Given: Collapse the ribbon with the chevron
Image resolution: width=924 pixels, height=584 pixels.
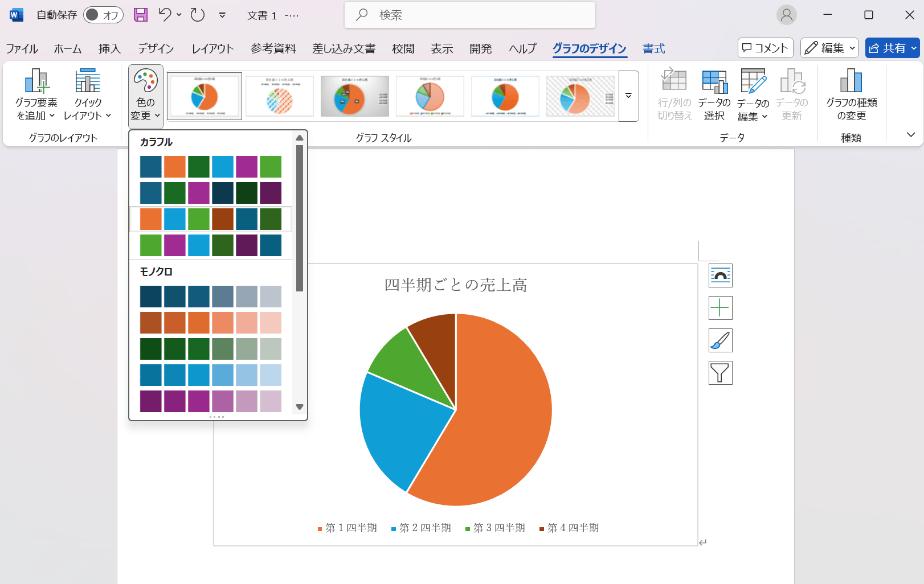Looking at the screenshot, I should tap(910, 135).
